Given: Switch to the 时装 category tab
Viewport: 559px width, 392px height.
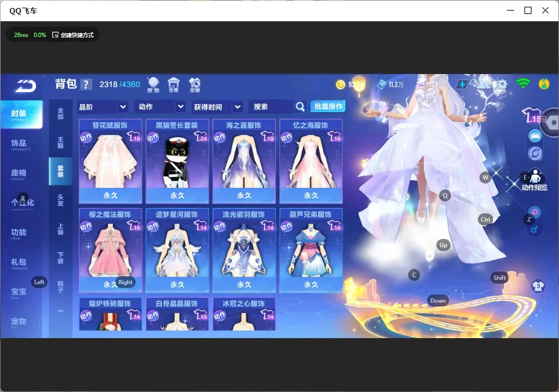Looking at the screenshot, I should click(21, 114).
